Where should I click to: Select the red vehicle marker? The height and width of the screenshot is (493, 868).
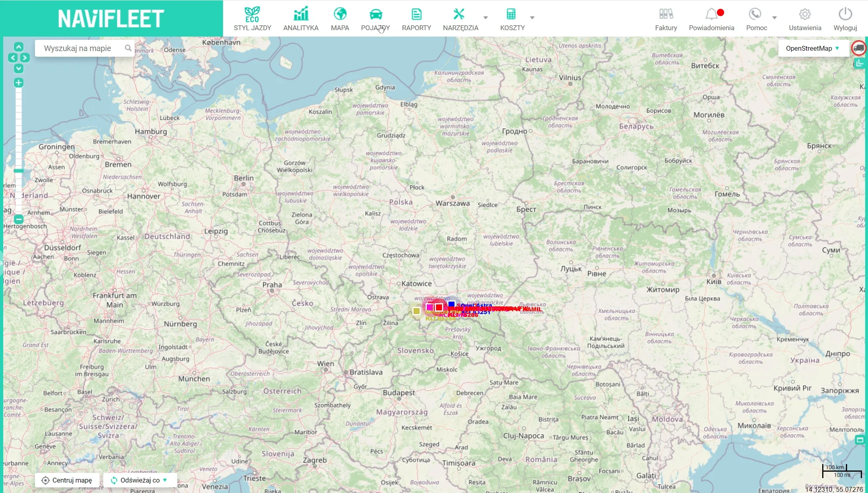tap(439, 307)
